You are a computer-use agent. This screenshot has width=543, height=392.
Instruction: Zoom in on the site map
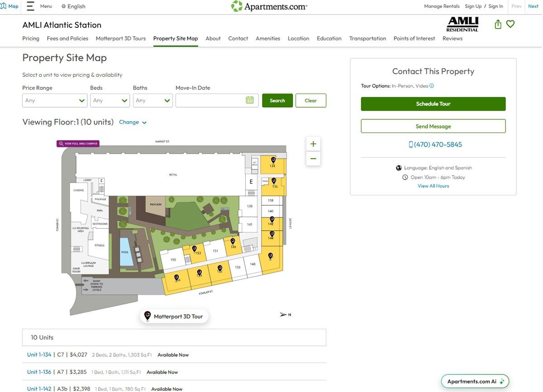[313, 144]
